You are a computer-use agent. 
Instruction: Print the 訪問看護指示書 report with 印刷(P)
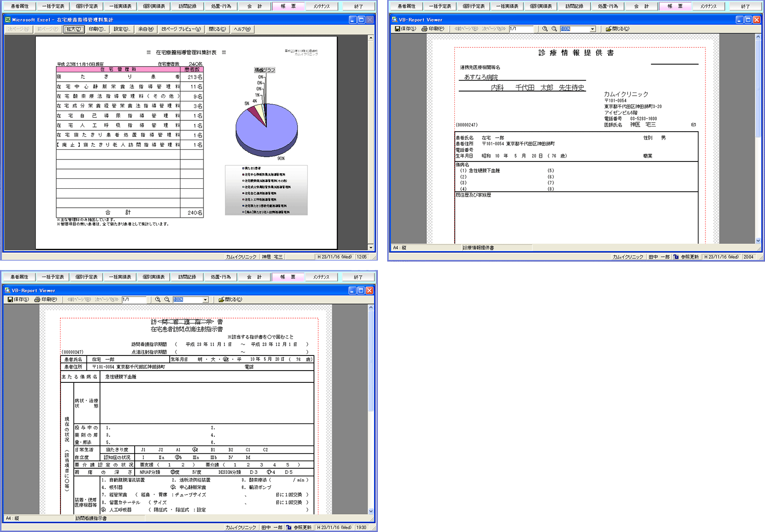[x=45, y=300]
